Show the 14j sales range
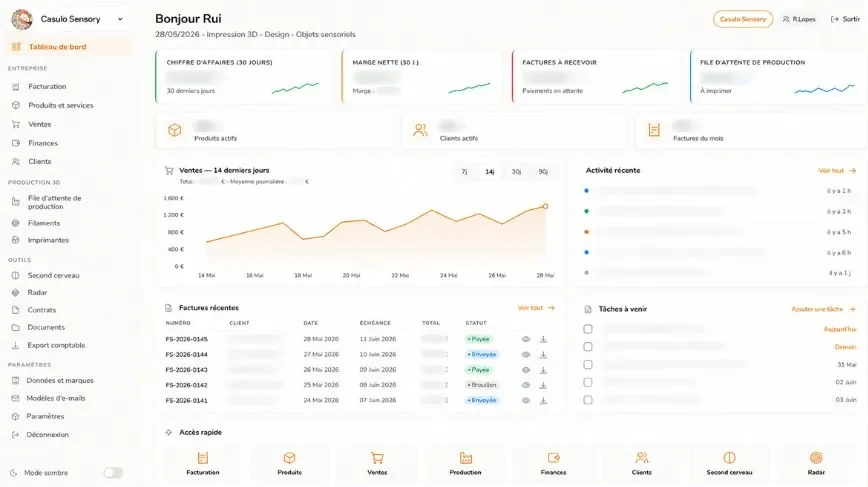 point(490,172)
